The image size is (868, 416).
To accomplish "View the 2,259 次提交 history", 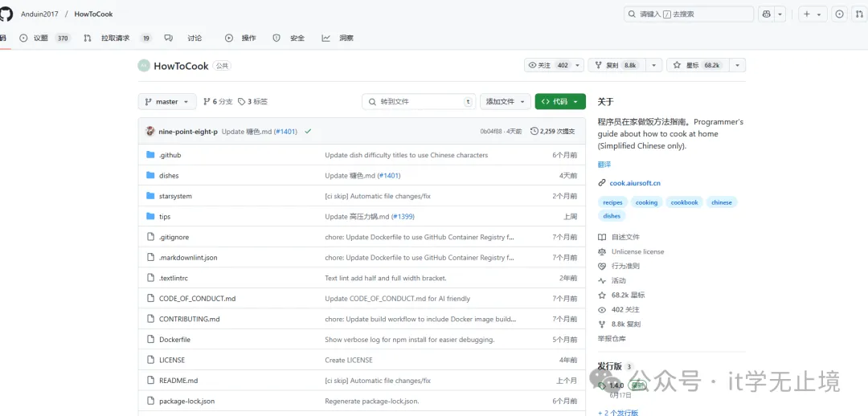I will [552, 132].
